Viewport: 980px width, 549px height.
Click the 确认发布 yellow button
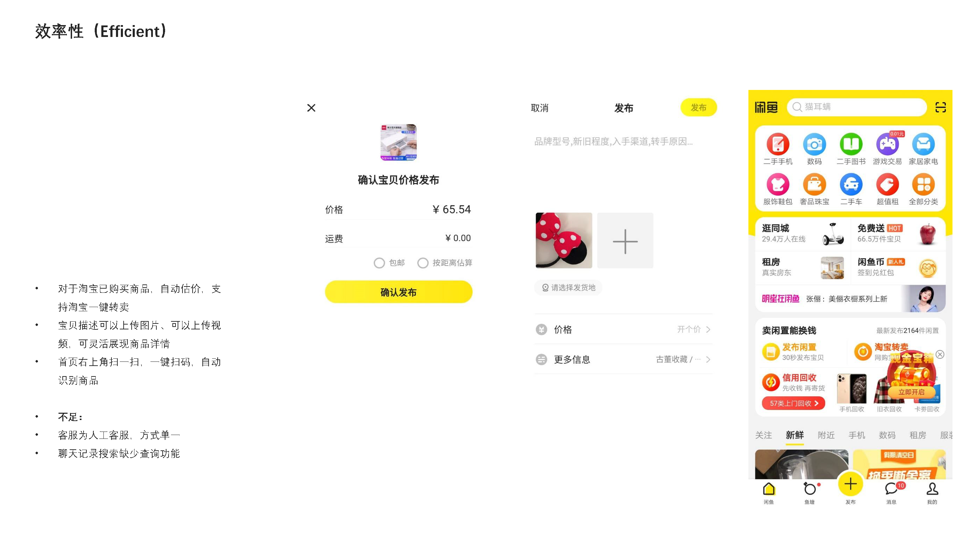[x=398, y=292]
